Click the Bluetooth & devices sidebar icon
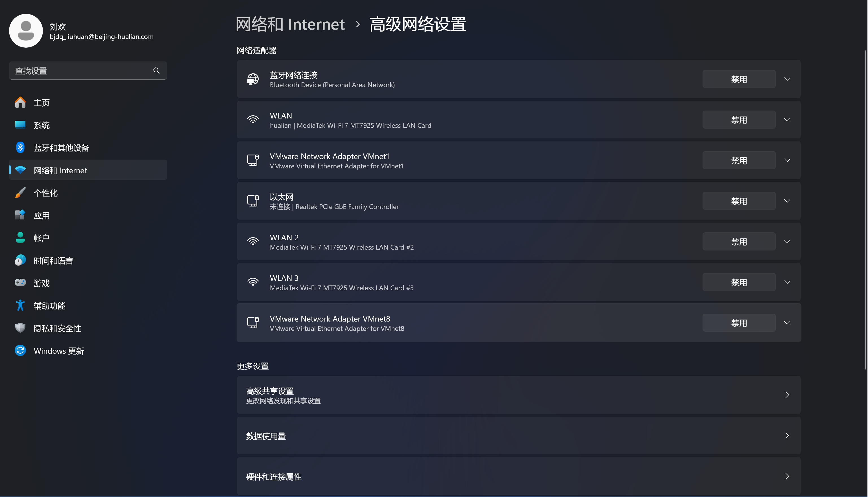Viewport: 868px width, 497px height. [20, 148]
